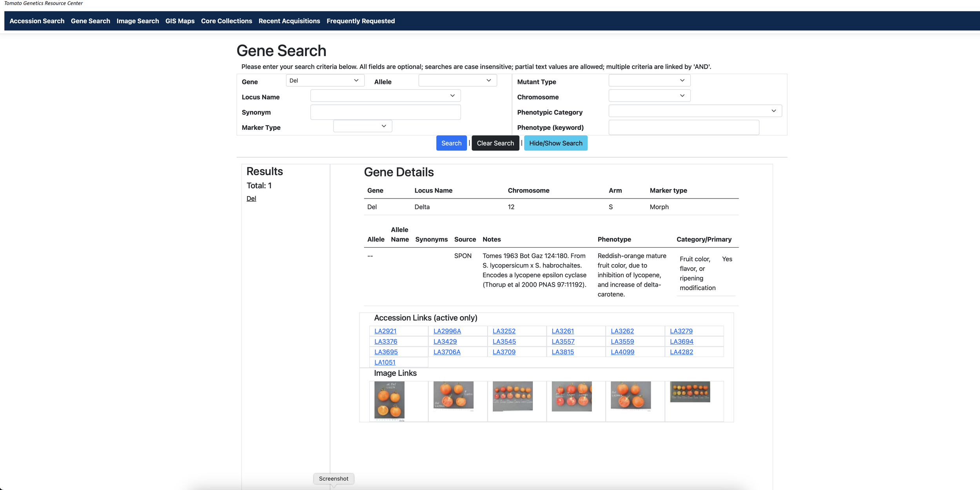This screenshot has width=980, height=490.
Task: Toggle the Hide/Show Search button
Action: (x=555, y=143)
